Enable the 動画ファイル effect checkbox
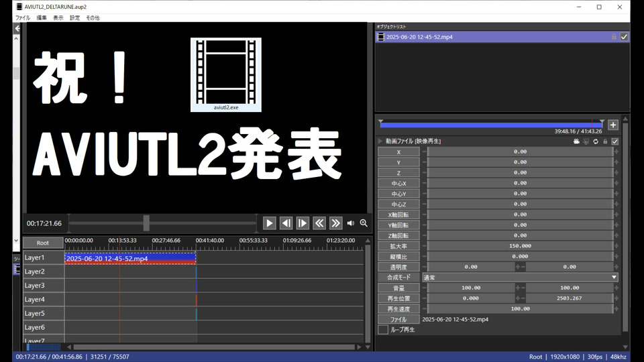Image resolution: width=644 pixels, height=362 pixels. point(615,141)
